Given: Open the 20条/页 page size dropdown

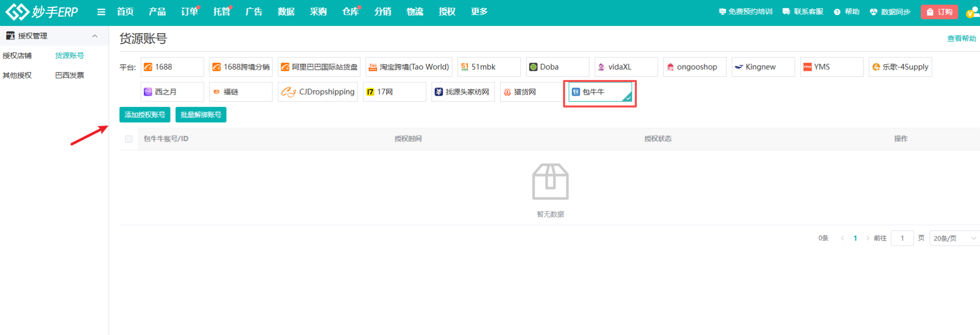Looking at the screenshot, I should [x=955, y=238].
